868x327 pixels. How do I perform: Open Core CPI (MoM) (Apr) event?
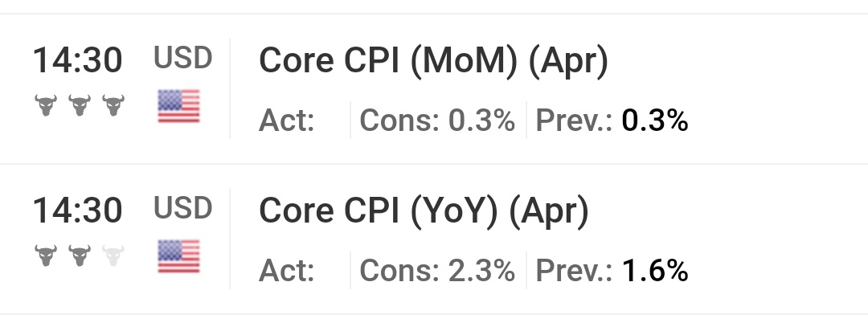pos(433,60)
